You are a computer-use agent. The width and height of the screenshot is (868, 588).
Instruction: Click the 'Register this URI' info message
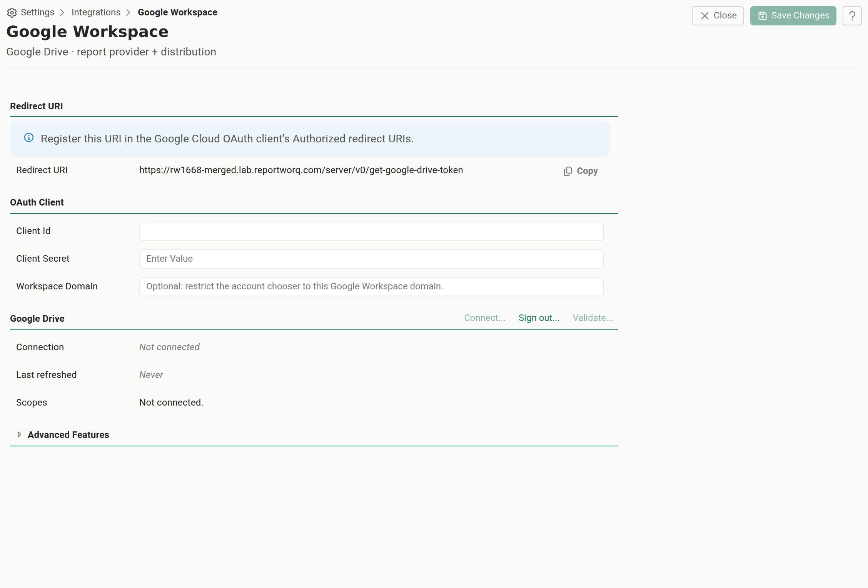point(227,139)
